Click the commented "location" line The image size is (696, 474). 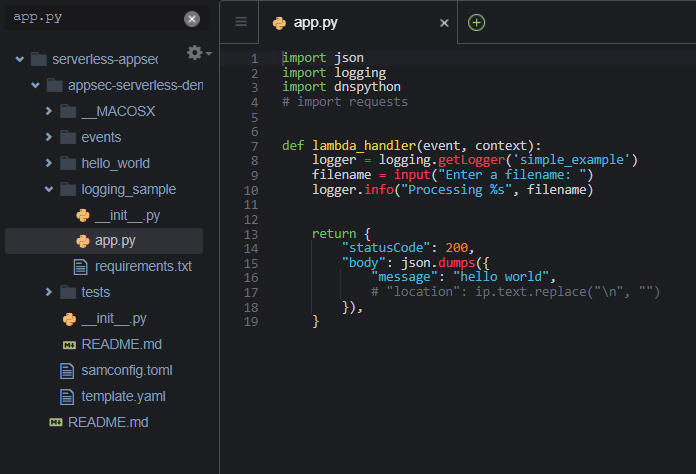pos(515,292)
